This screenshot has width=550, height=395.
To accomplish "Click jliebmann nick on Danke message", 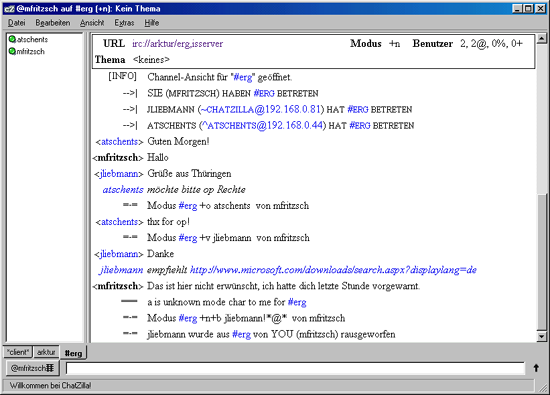I will 119,254.
